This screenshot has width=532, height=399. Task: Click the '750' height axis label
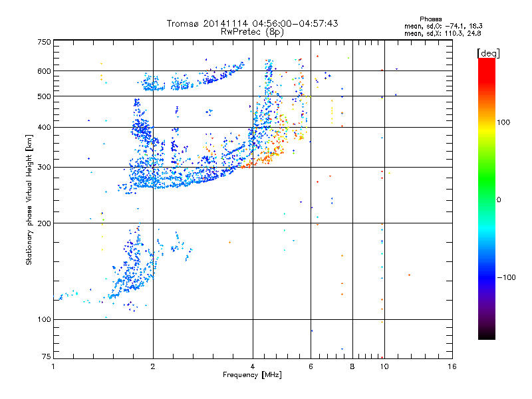pos(44,42)
